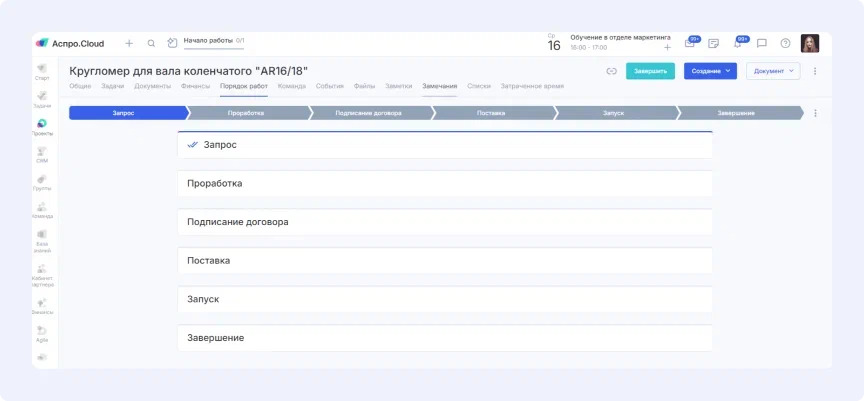This screenshot has width=864, height=401.
Task: Open the Кабинет партнёра sidebar section
Action: pyautogui.click(x=42, y=275)
